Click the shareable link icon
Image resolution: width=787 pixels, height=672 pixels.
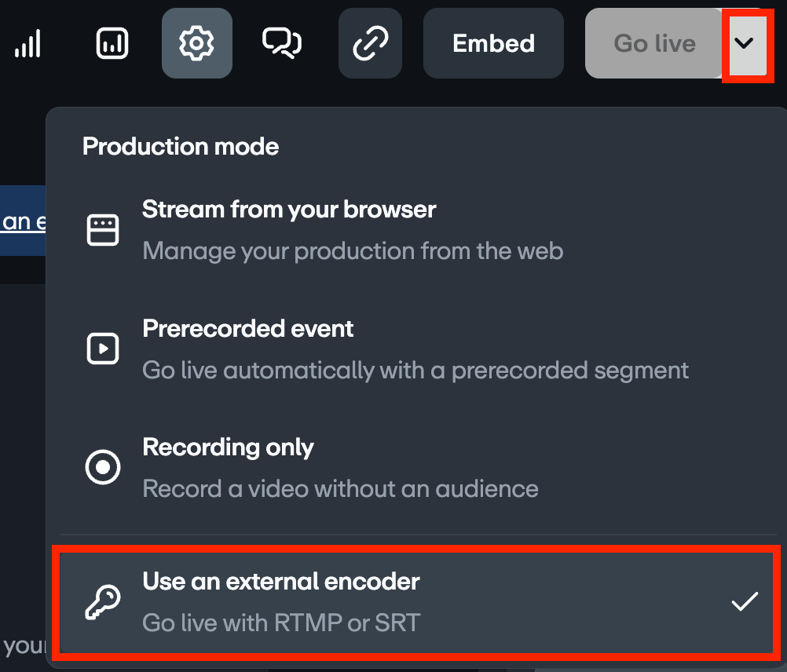pyautogui.click(x=370, y=43)
